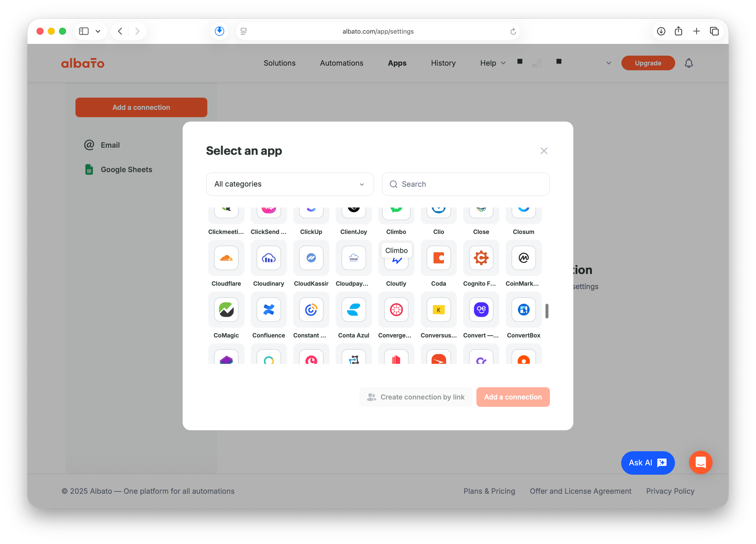Close the Select an app dialog

[x=544, y=151]
